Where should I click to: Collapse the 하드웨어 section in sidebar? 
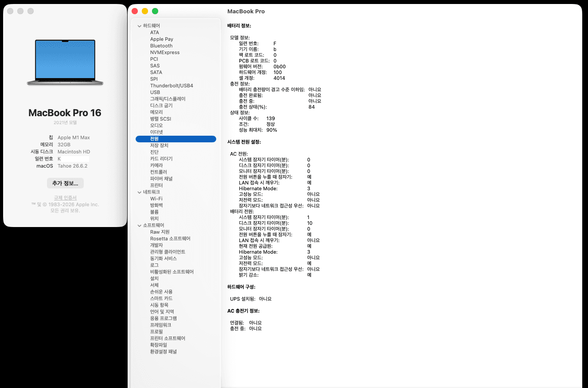point(140,26)
